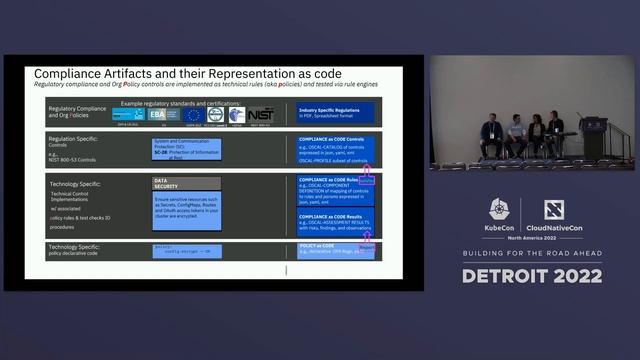The width and height of the screenshot is (640, 360).
Task: Select the "Ensure sensitive resources" description box
Action: click(187, 211)
